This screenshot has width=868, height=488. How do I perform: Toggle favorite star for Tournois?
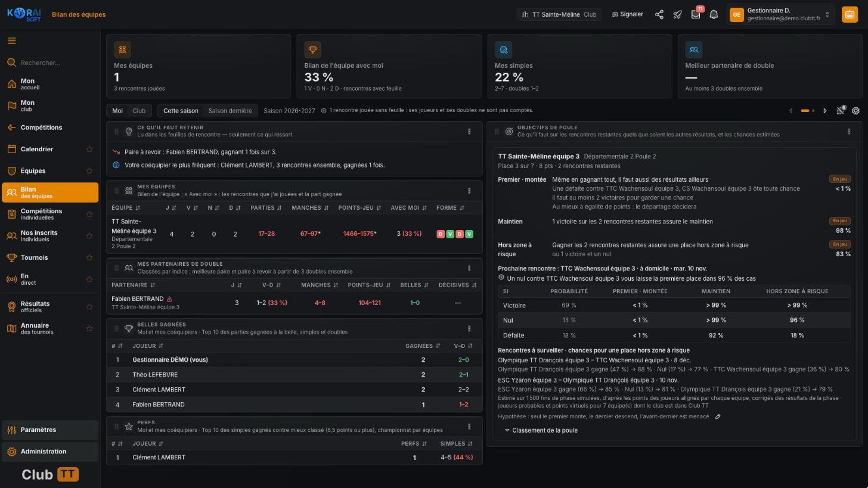pos(89,257)
